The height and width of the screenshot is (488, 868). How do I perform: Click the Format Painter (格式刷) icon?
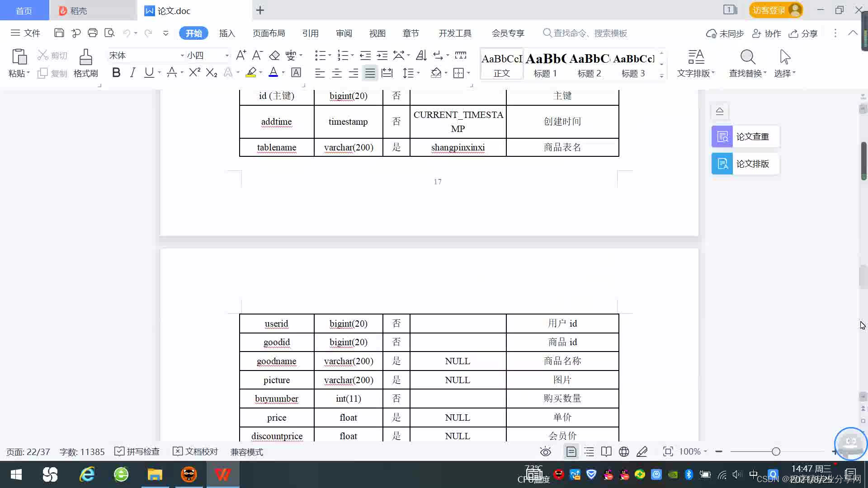tap(85, 58)
